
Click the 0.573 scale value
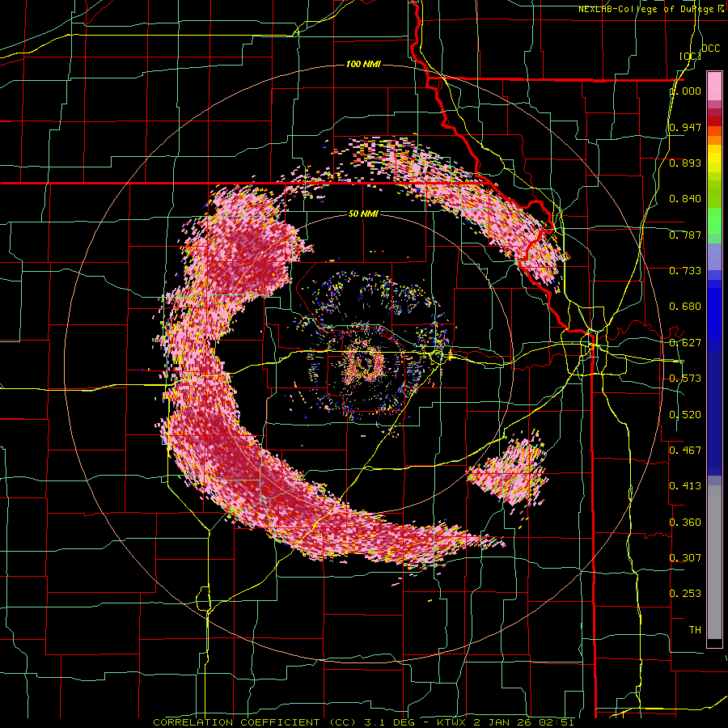click(x=685, y=379)
